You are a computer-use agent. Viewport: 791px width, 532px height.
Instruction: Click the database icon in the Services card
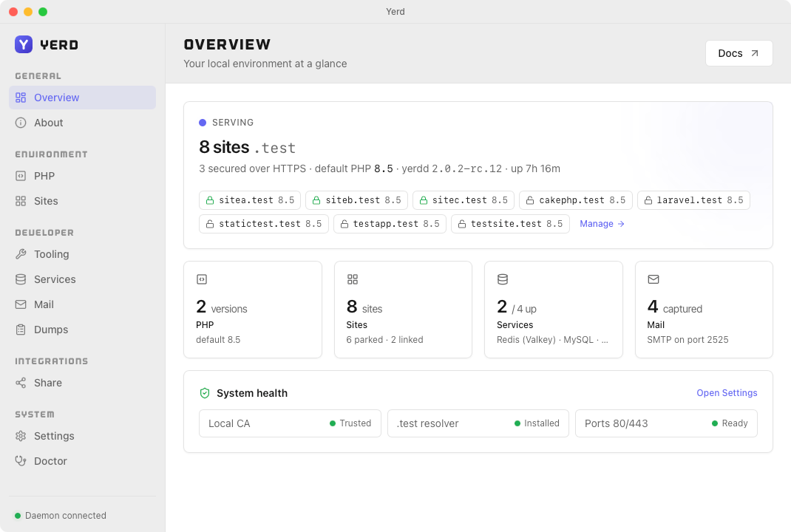pos(503,279)
